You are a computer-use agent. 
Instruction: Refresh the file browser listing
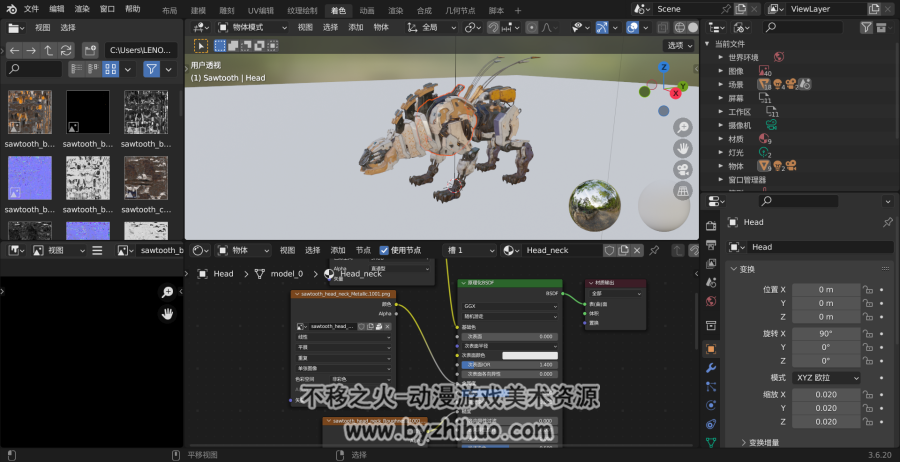(66, 51)
